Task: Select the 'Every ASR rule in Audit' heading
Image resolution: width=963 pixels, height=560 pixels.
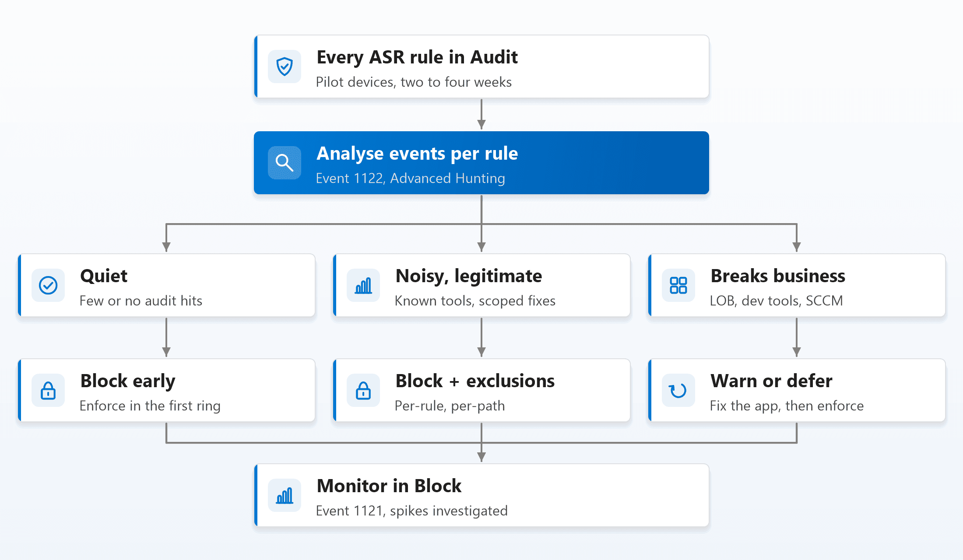Action: [x=417, y=57]
